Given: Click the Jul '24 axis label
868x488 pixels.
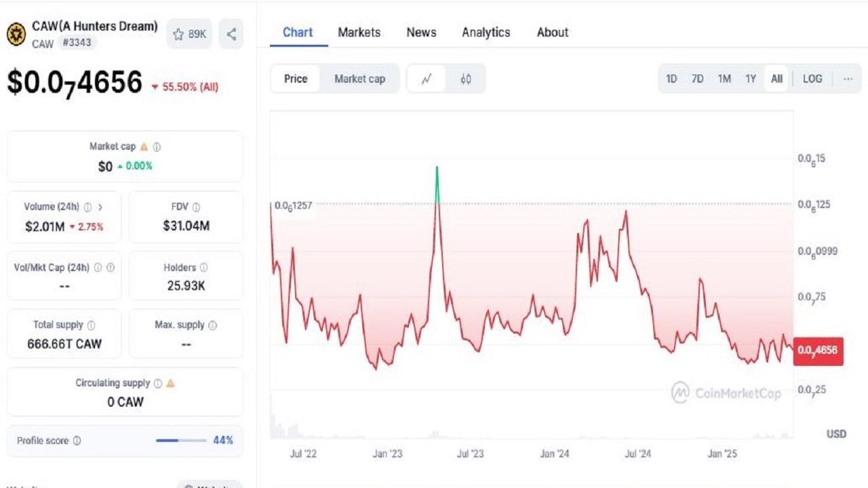Looking at the screenshot, I should 637,453.
